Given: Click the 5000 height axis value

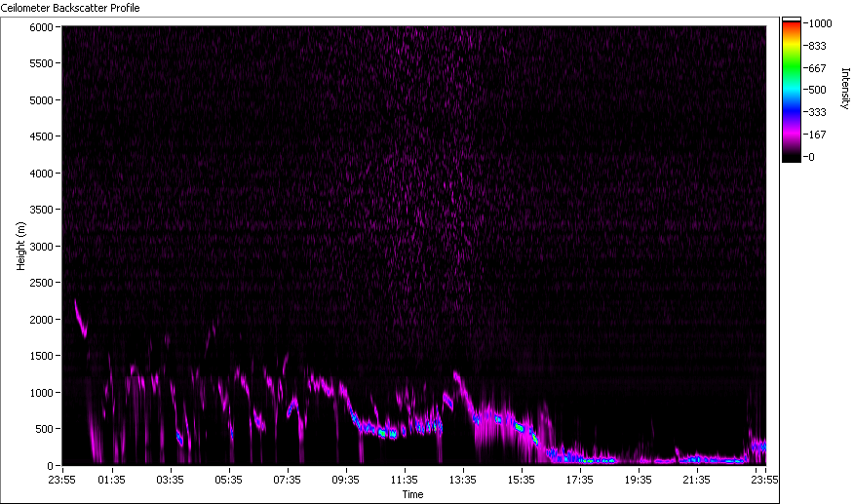Looking at the screenshot, I should (41, 100).
